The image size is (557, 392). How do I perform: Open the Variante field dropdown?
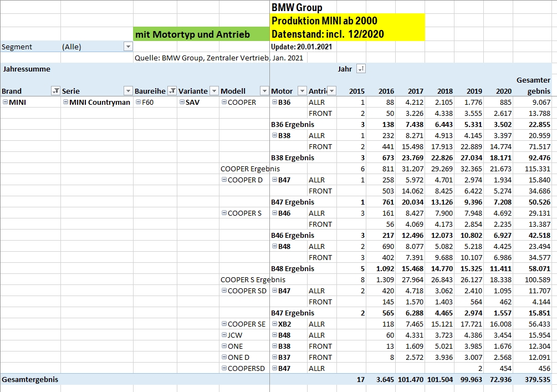[214, 91]
